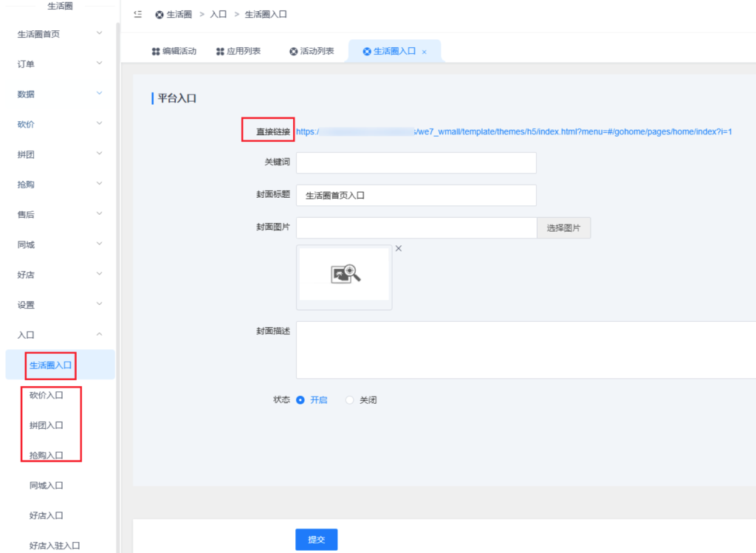Click the 关键词 input field
The width and height of the screenshot is (756, 553).
click(x=416, y=162)
